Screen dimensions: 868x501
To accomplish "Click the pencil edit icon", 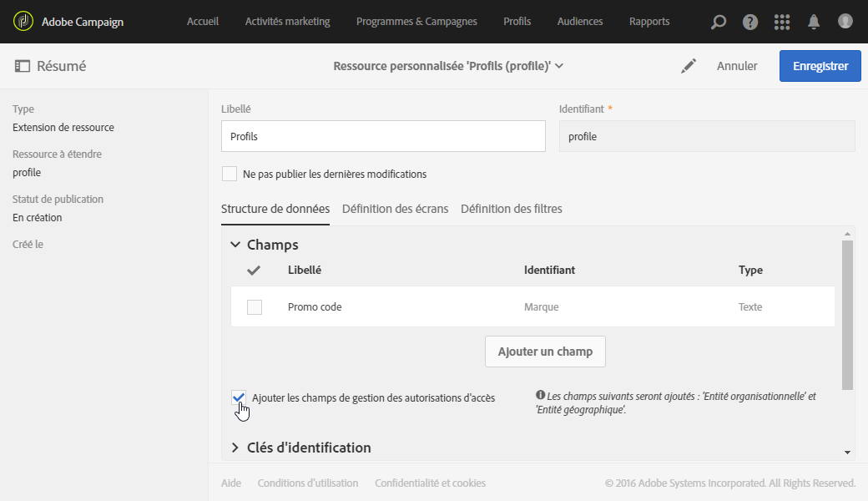I will click(x=689, y=66).
